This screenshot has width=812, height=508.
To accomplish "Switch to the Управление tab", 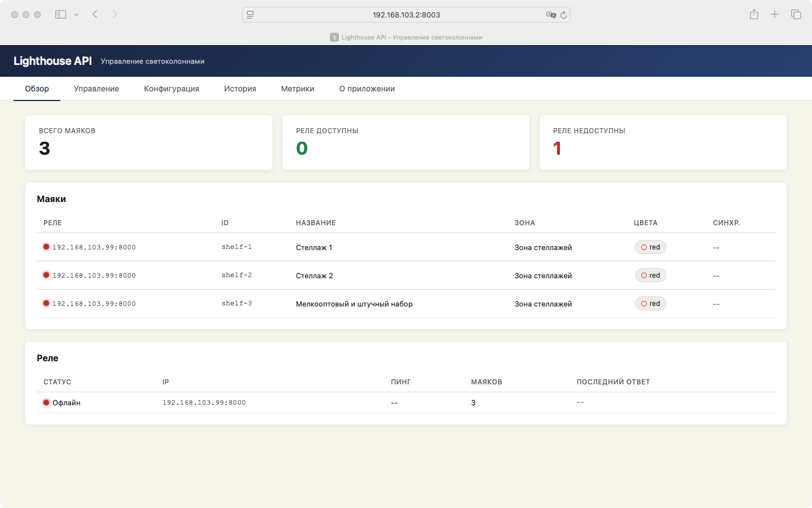I will tap(96, 89).
